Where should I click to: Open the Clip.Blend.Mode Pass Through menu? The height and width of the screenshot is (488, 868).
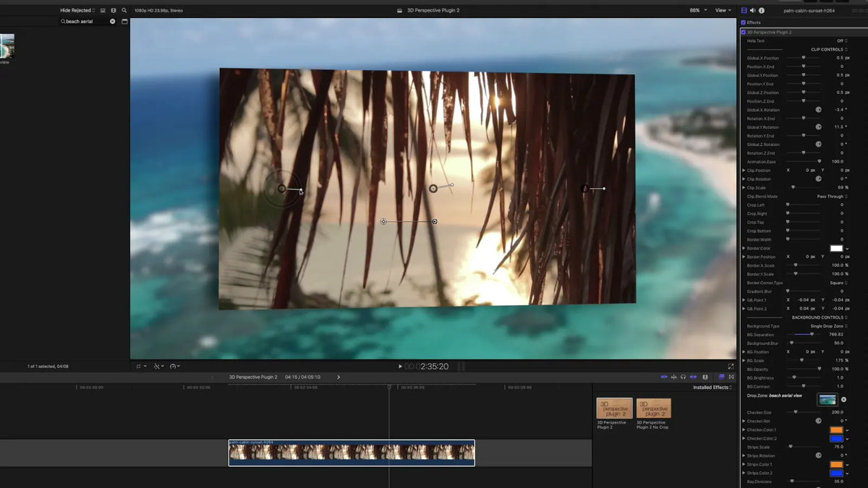(832, 197)
